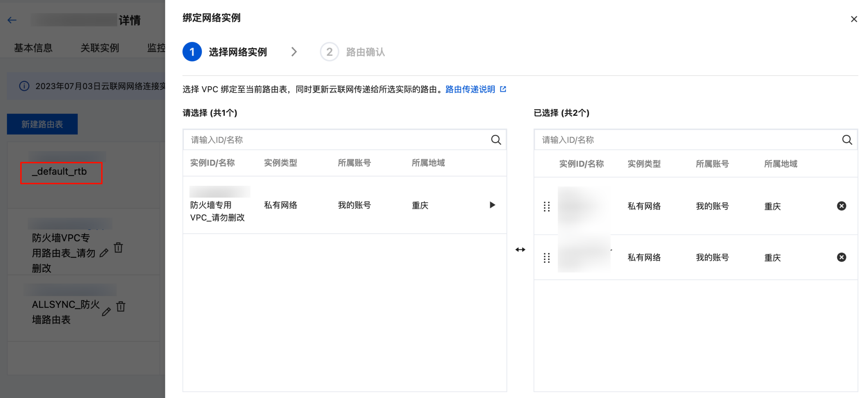This screenshot has height=398, width=868.
Task: Click chevron between the wizard steps
Action: coord(294,52)
